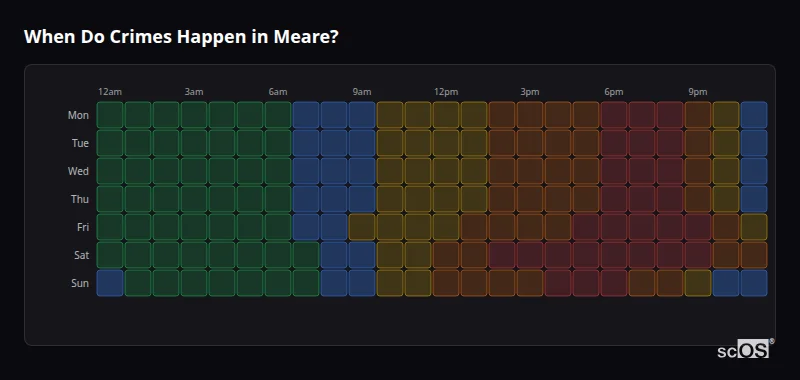Viewport: 800px width, 380px height.
Task: Click the '6am' column header
Action: (x=278, y=92)
